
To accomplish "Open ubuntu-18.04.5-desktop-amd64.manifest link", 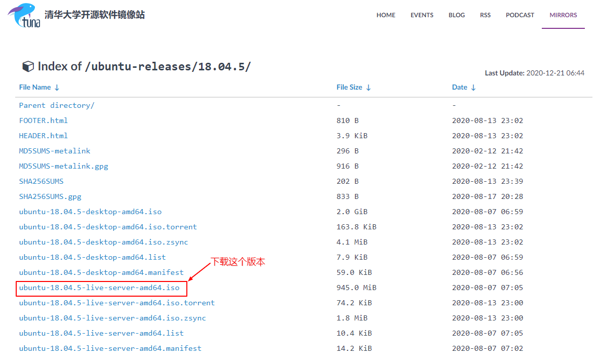I will coord(101,272).
